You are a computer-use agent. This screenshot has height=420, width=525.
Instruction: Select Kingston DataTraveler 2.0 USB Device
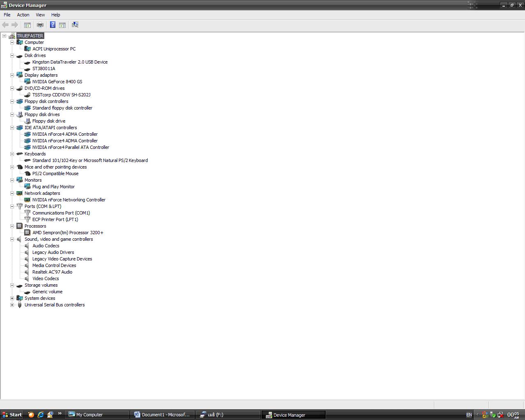(70, 62)
